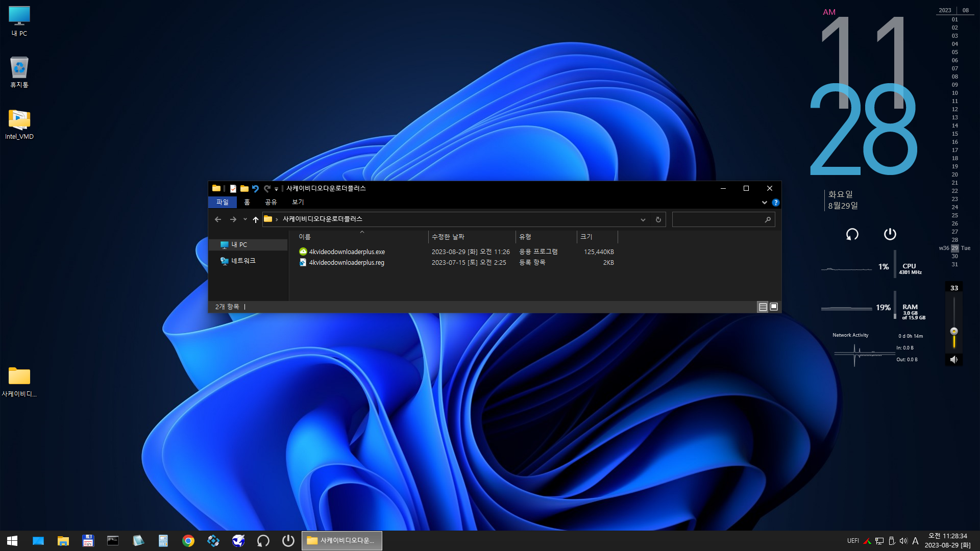Sort by the 크기 column header
This screenshot has height=551, width=980.
[x=598, y=237]
